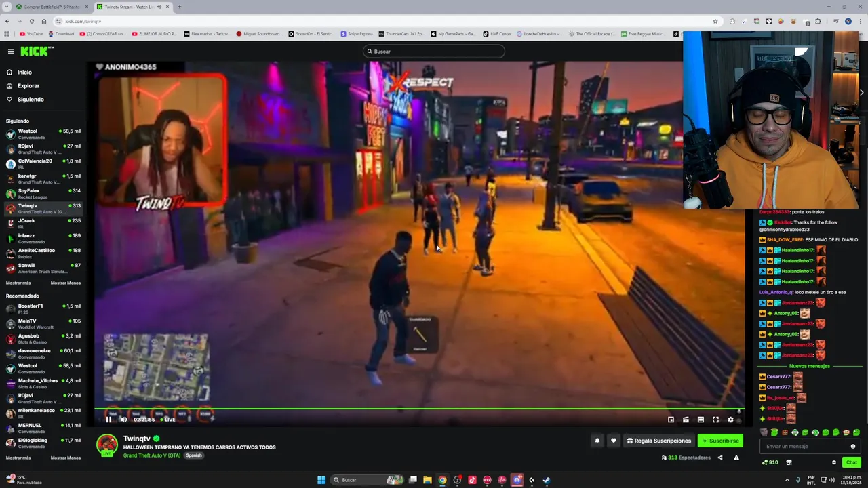Open Twinqtv streamer avatar
Viewport: 868px width, 488px height.
point(107,445)
